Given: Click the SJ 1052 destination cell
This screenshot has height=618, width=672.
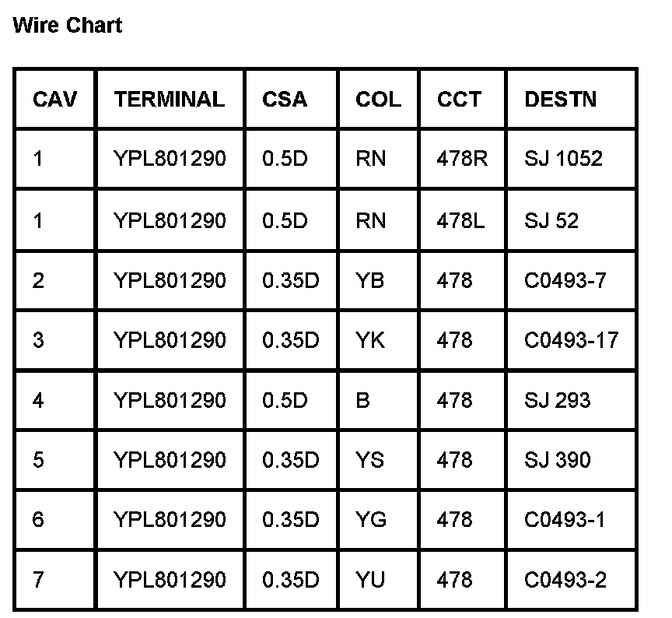Looking at the screenshot, I should point(563,159).
